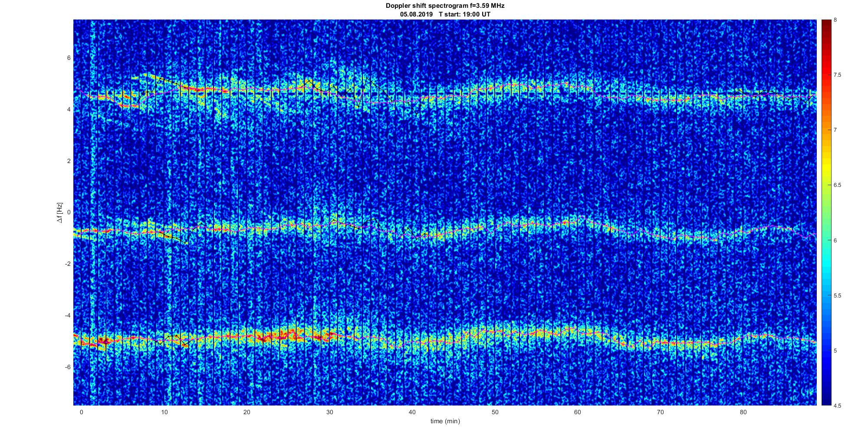Click x-axis tick label 80
This screenshot has width=868, height=435.
coord(743,412)
